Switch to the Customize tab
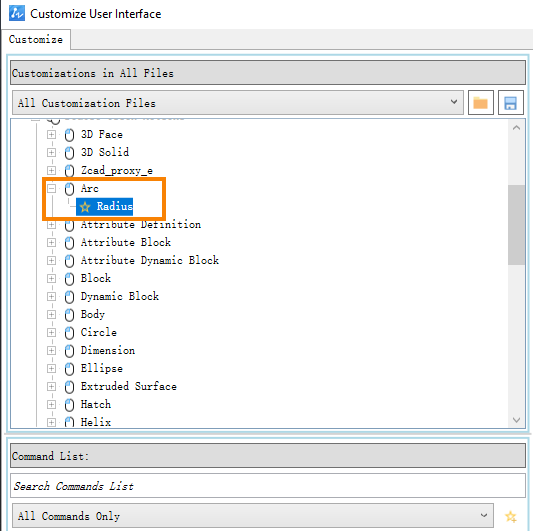 click(x=36, y=39)
